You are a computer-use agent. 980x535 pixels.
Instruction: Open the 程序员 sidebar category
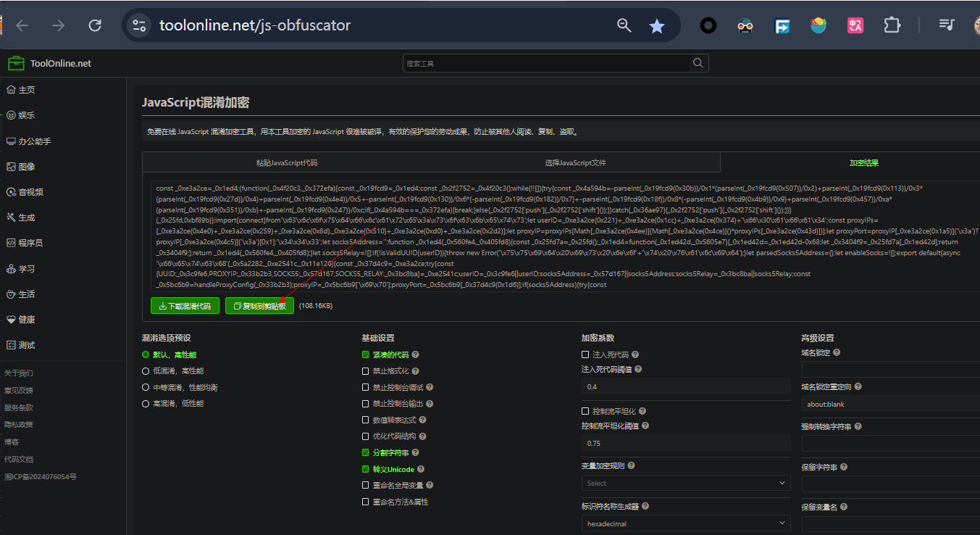pos(25,243)
